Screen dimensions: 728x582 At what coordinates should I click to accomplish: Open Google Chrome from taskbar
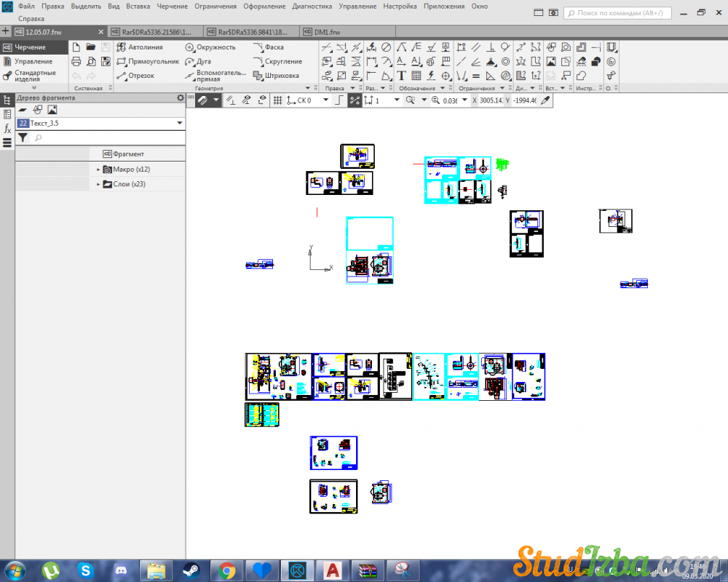pos(227,570)
